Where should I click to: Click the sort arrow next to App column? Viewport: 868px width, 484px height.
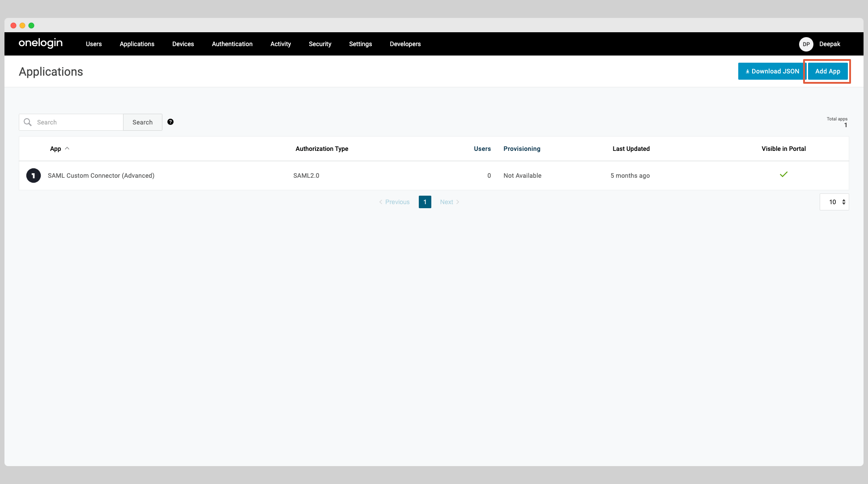coord(68,148)
